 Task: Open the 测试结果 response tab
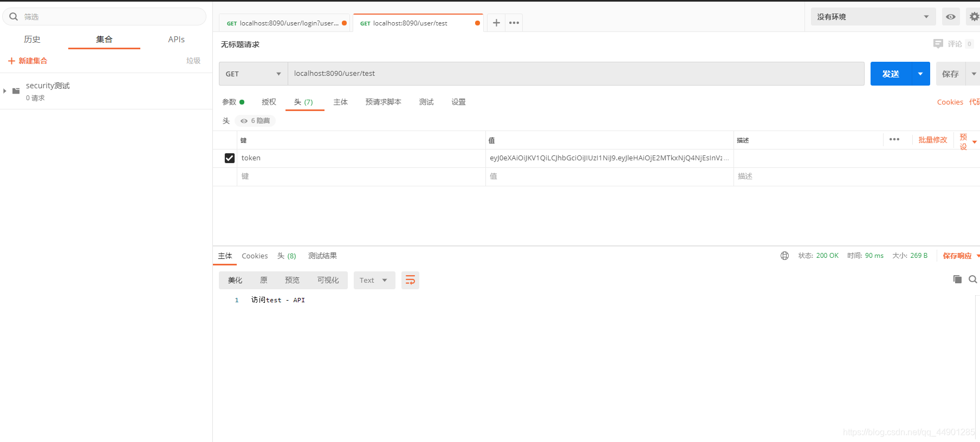pyautogui.click(x=322, y=256)
